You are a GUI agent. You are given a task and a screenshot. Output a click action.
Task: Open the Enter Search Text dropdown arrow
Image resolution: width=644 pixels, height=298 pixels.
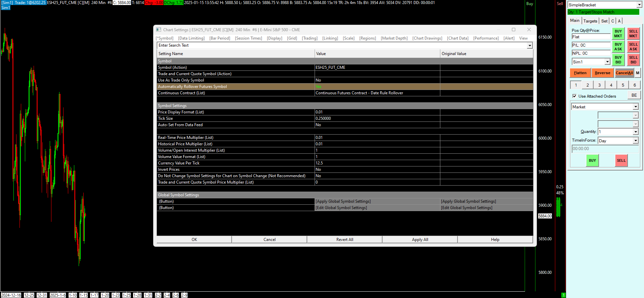pyautogui.click(x=530, y=45)
